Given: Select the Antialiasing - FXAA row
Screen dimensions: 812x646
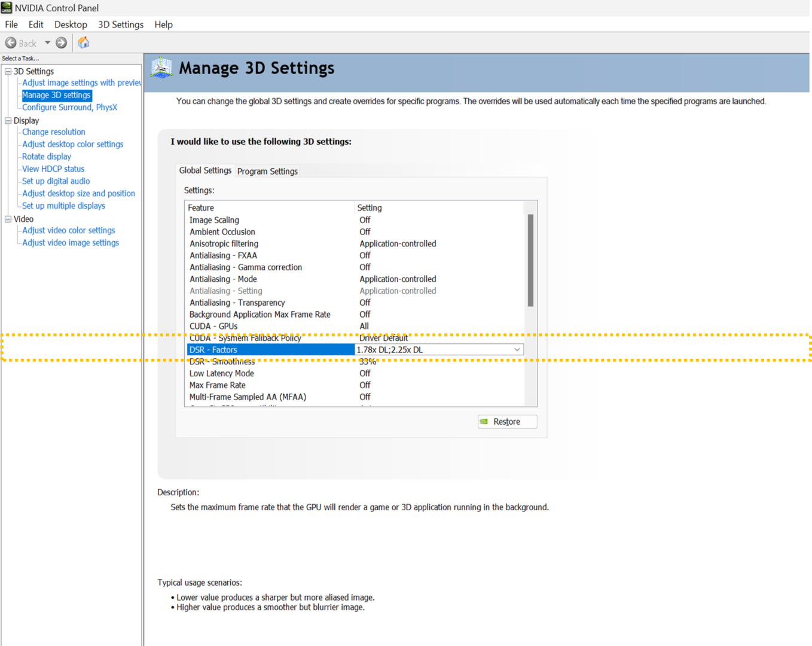Looking at the screenshot, I should coord(356,255).
